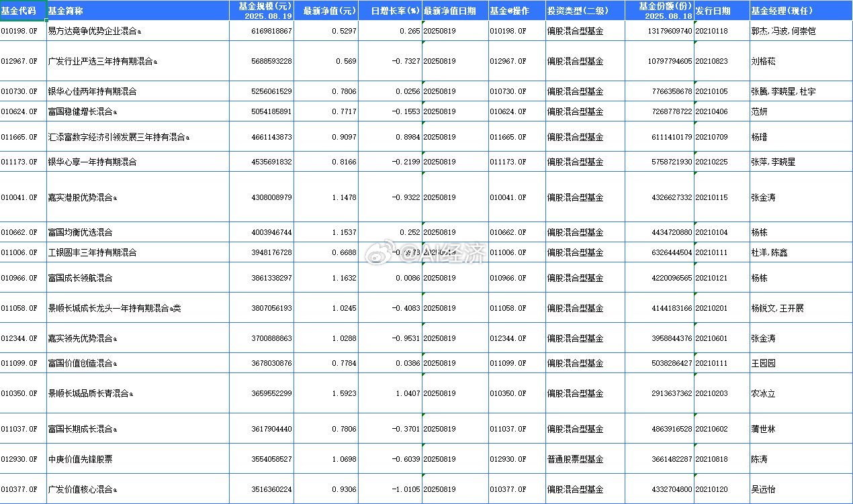Select manager cell 杨锐文,王开展
The width and height of the screenshot is (853, 504).
click(800, 308)
